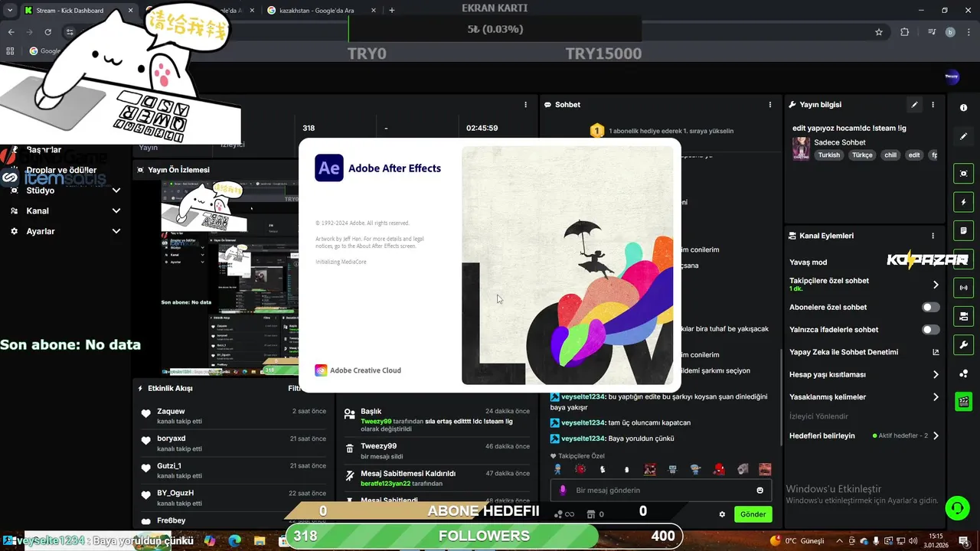Select the Spider-Man emote in chat

(x=718, y=469)
